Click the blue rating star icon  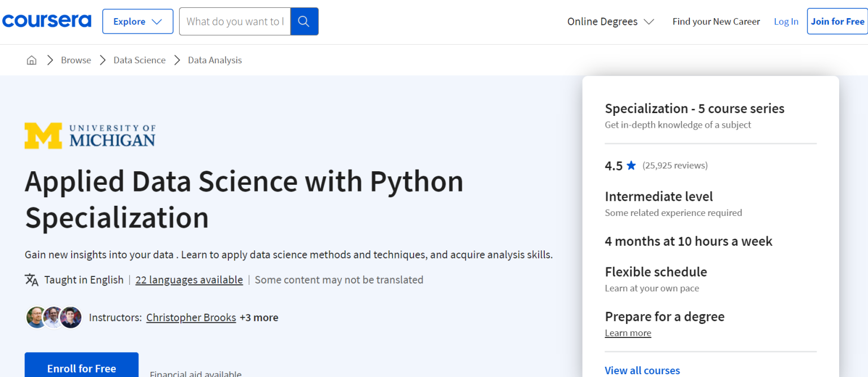point(633,164)
